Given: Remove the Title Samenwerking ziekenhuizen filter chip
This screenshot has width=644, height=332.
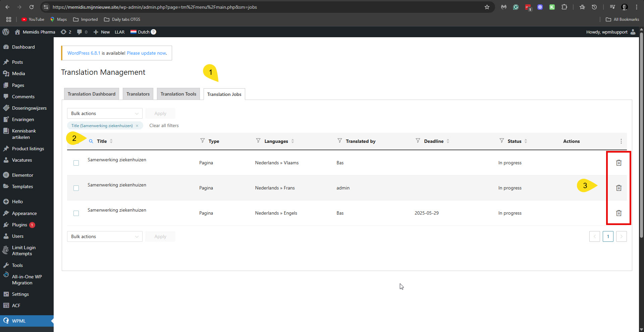Looking at the screenshot, I should 137,126.
